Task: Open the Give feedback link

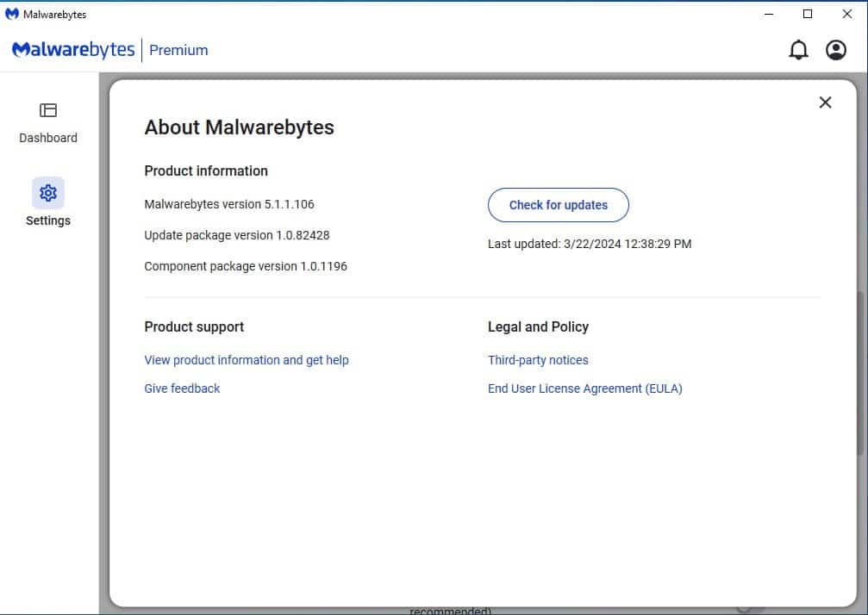Action: [182, 388]
